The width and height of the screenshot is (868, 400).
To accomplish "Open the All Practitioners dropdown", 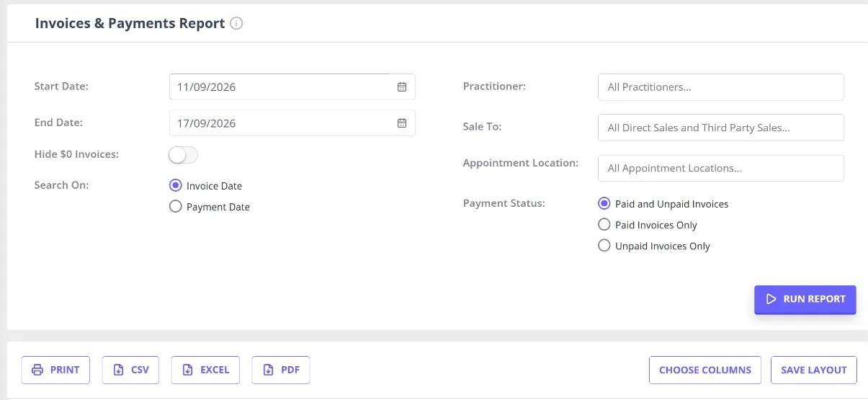I will coord(720,86).
